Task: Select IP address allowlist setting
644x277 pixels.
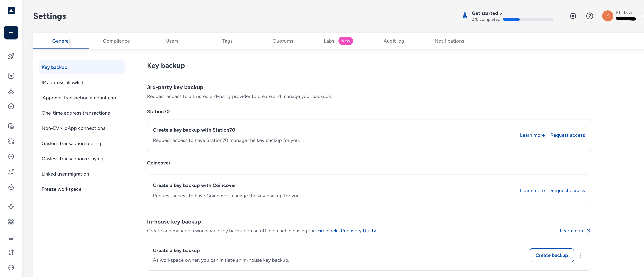Action: [x=82, y=82]
